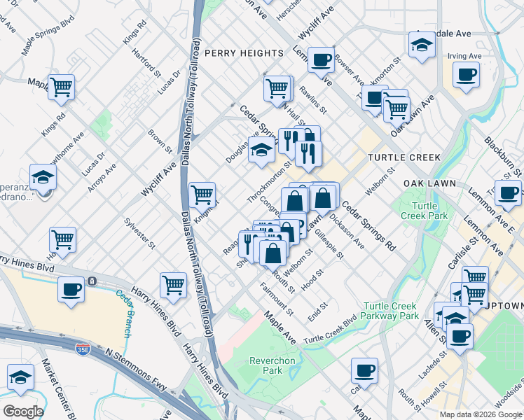Click the grocery cart marker on Oak Lawn Ave
The height and width of the screenshot is (420, 524).
coord(397,111)
